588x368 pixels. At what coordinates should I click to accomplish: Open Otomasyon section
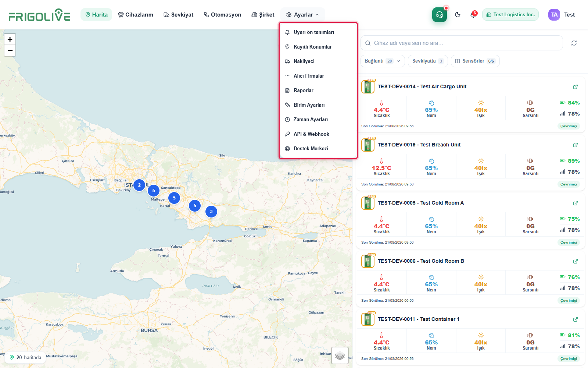(x=222, y=15)
